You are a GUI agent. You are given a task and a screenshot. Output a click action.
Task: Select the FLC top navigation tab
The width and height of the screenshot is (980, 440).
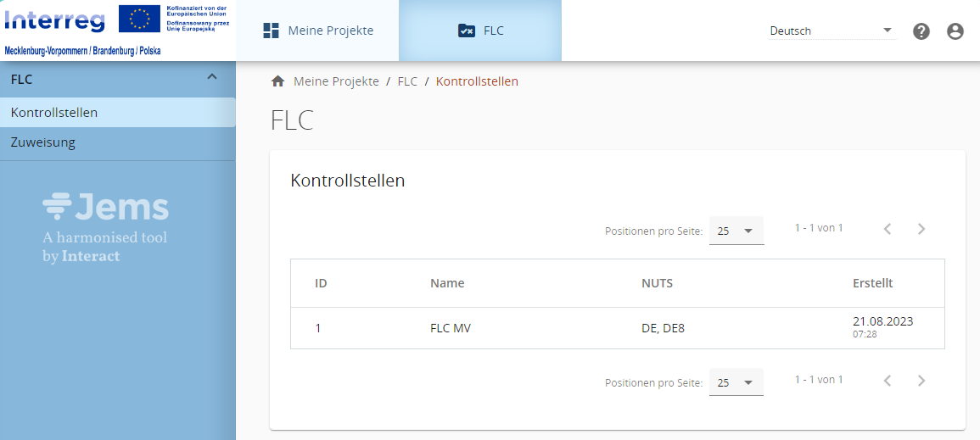480,31
